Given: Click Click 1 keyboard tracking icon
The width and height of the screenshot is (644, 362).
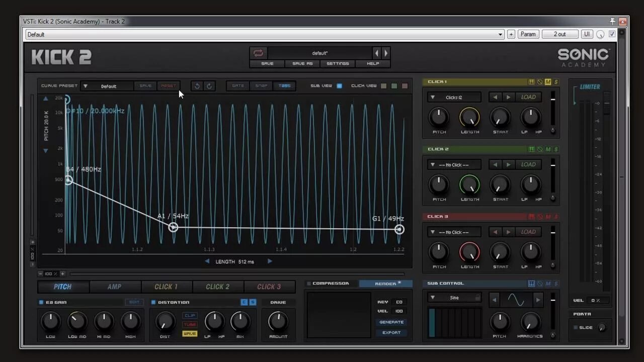Looking at the screenshot, I should click(x=531, y=82).
